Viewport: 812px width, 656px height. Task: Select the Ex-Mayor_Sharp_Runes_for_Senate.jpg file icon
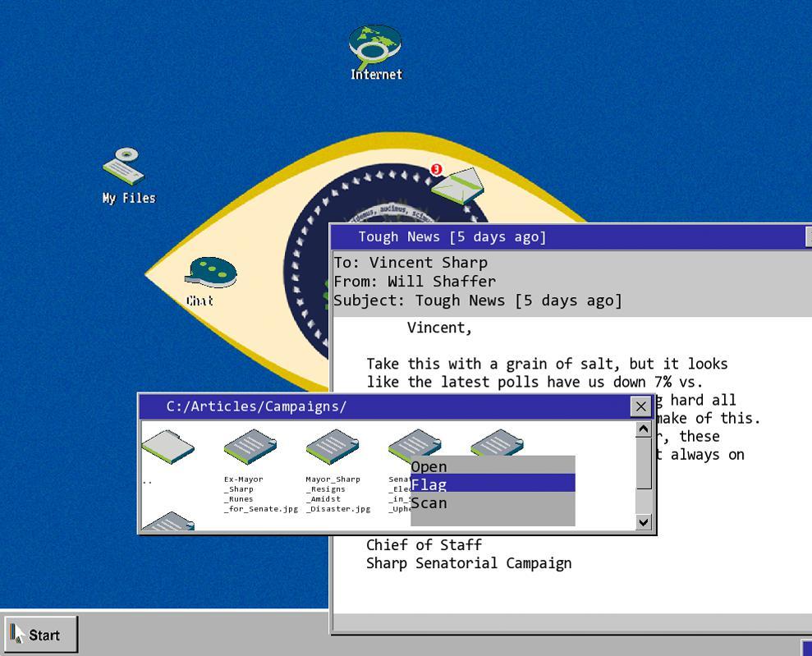pos(250,447)
